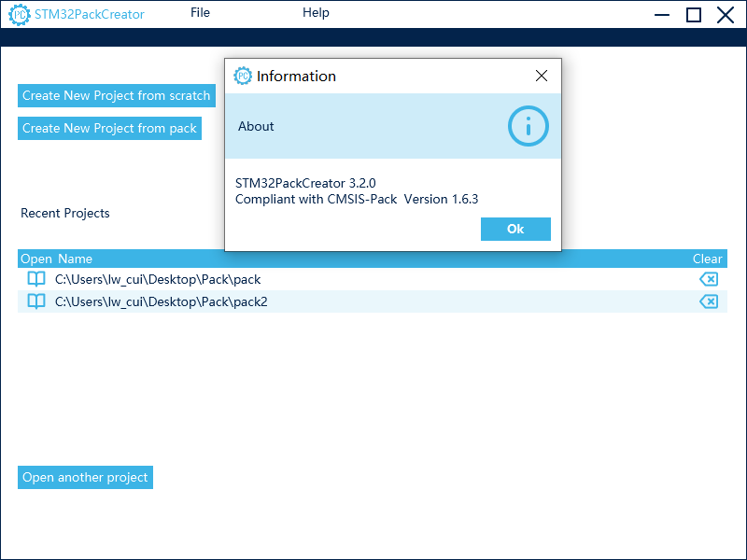Minimize the STM32PackCreator window

pyautogui.click(x=662, y=15)
